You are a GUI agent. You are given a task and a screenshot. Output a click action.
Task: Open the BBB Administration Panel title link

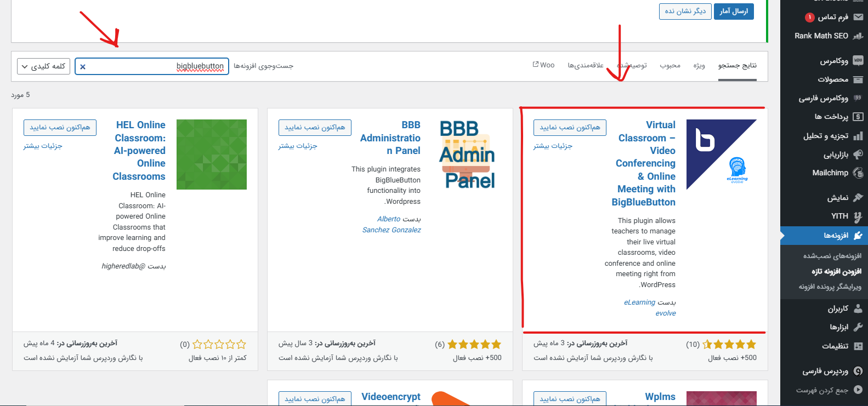[390, 138]
